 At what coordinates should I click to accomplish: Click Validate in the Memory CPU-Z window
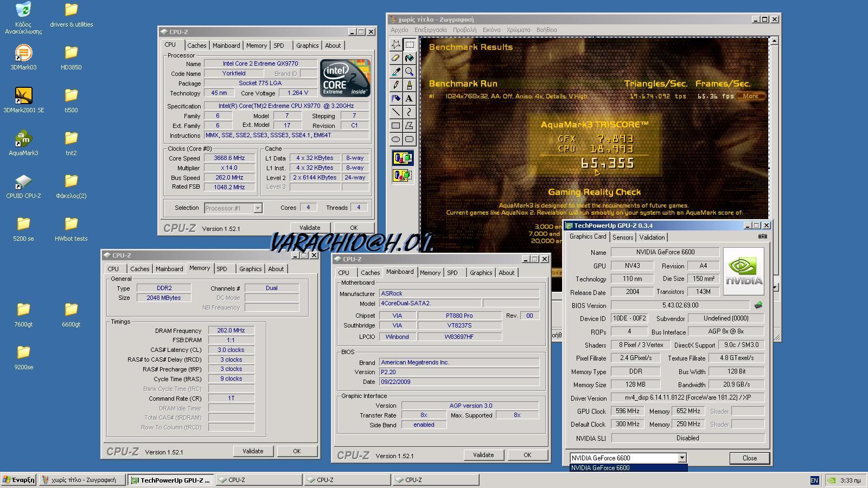coord(253,451)
